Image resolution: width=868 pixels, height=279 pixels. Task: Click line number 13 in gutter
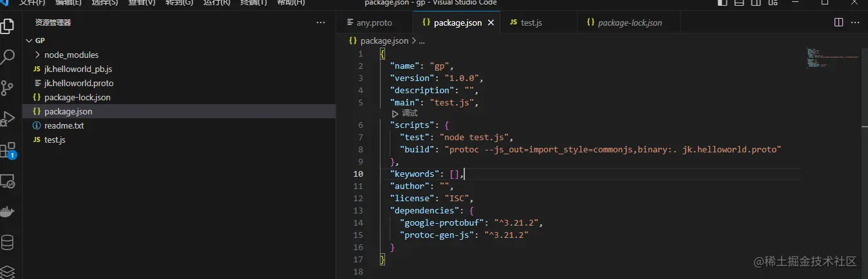point(358,210)
